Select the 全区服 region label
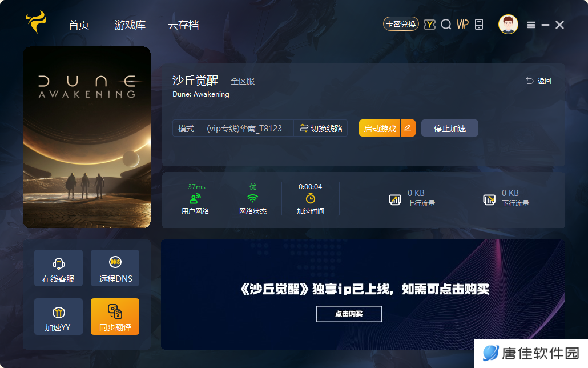Image resolution: width=588 pixels, height=368 pixels. [x=243, y=81]
